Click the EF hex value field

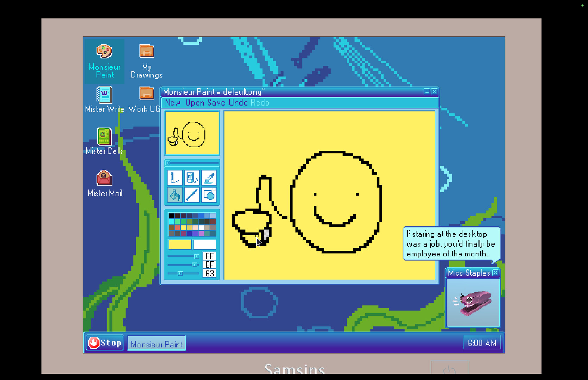[x=209, y=265]
